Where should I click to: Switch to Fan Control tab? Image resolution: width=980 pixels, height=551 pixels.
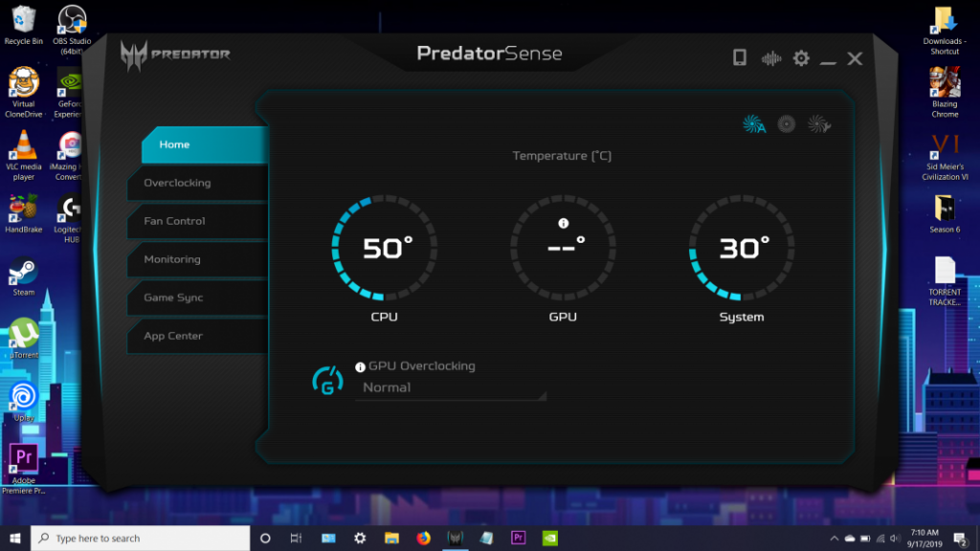[x=174, y=221]
